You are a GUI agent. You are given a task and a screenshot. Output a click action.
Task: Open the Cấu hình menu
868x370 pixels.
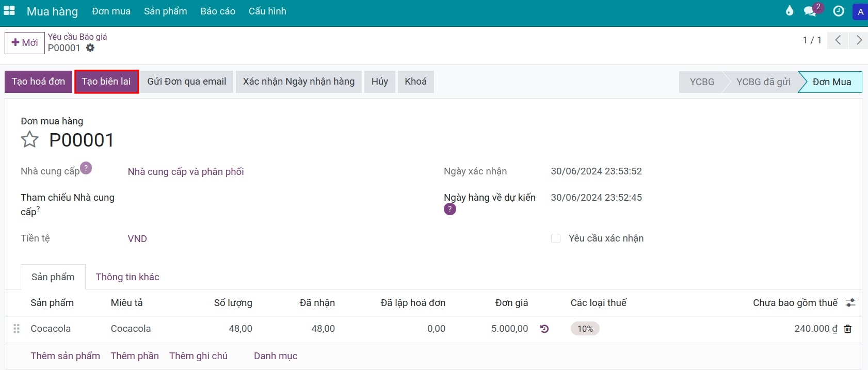click(x=267, y=11)
